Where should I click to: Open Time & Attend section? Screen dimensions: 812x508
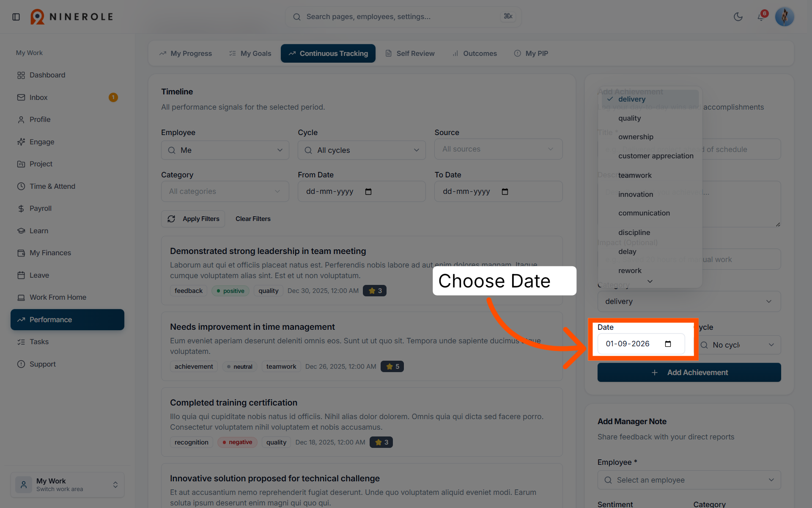point(68,186)
